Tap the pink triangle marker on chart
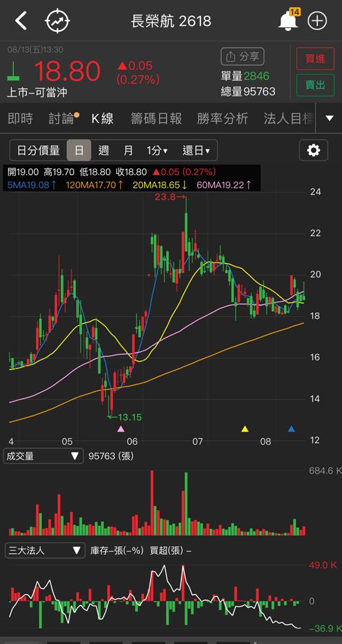 (x=121, y=429)
